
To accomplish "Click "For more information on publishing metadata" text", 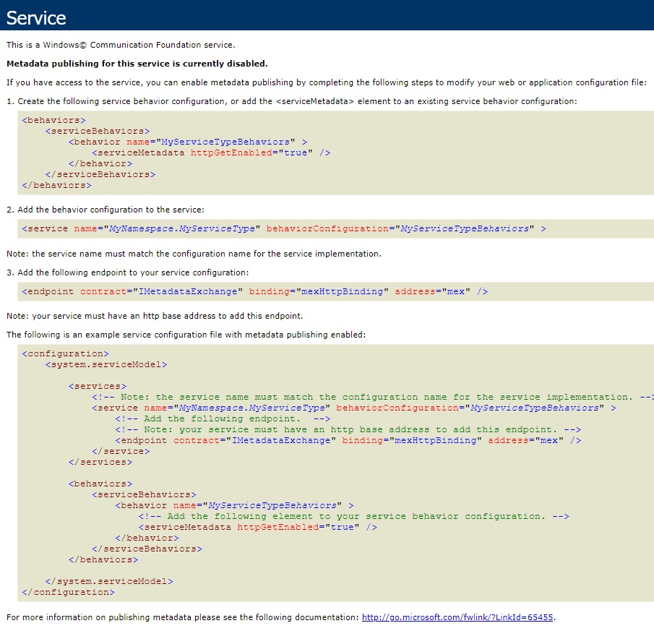I will tap(182, 617).
